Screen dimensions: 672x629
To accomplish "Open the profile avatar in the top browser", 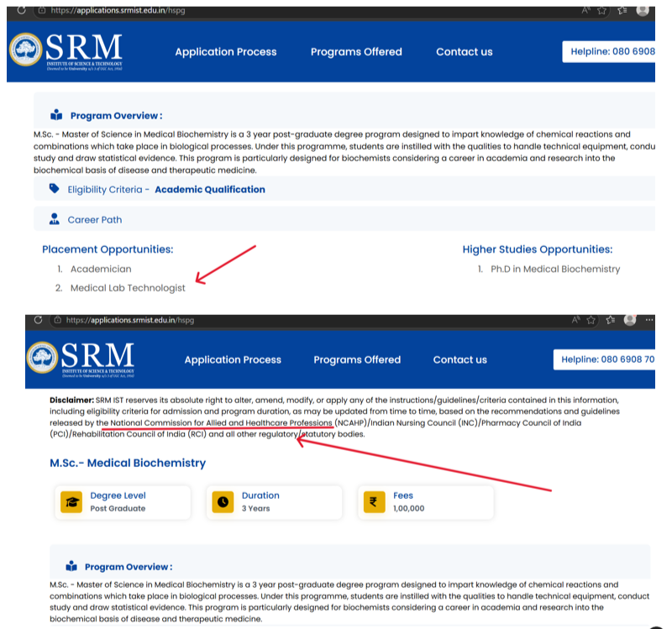I will coord(643,10).
